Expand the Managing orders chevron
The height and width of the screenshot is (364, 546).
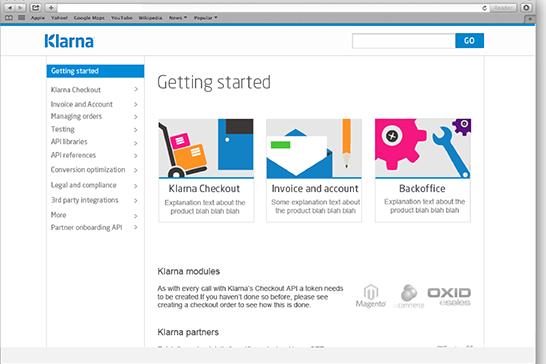(136, 117)
